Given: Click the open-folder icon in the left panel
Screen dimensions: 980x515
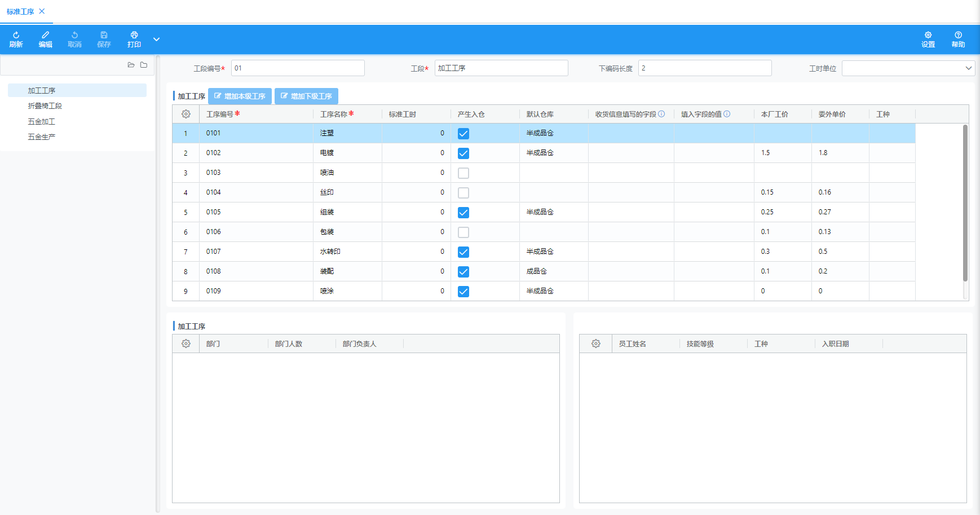Looking at the screenshot, I should coord(131,65).
